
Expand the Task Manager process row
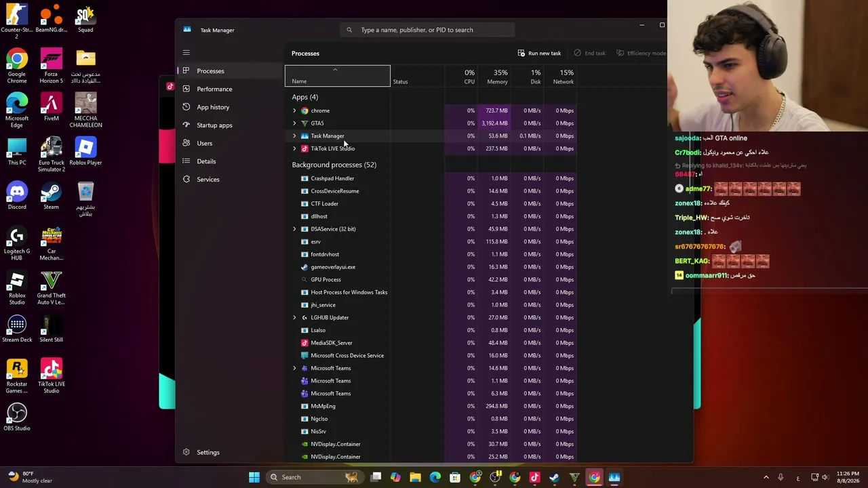pyautogui.click(x=294, y=136)
